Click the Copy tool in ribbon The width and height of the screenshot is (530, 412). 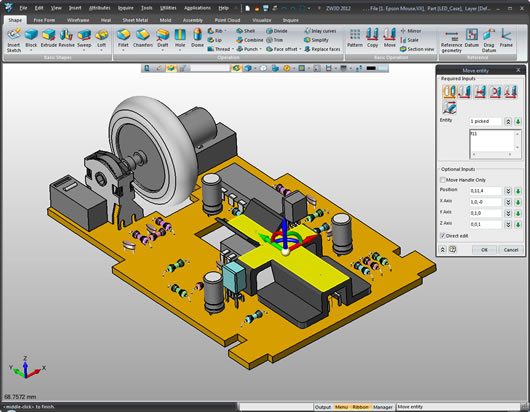[x=372, y=38]
